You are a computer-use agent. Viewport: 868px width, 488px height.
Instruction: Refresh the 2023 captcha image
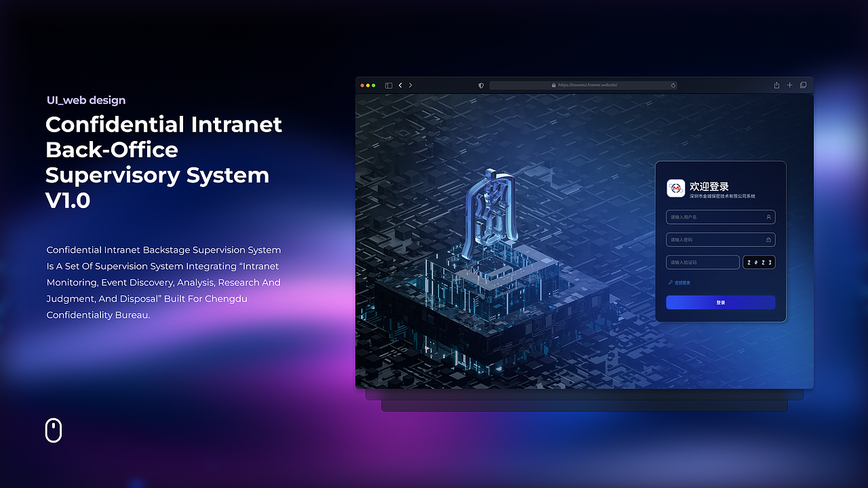[759, 262]
